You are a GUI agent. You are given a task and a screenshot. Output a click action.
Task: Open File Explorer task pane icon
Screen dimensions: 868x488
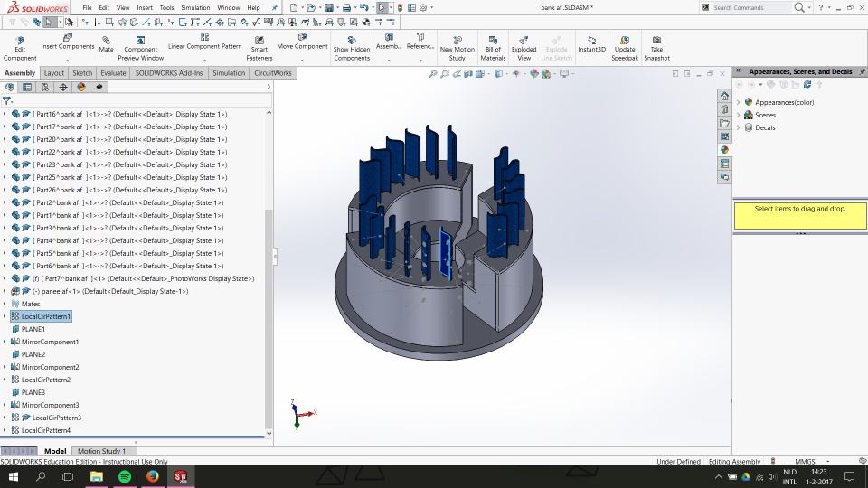tap(724, 123)
